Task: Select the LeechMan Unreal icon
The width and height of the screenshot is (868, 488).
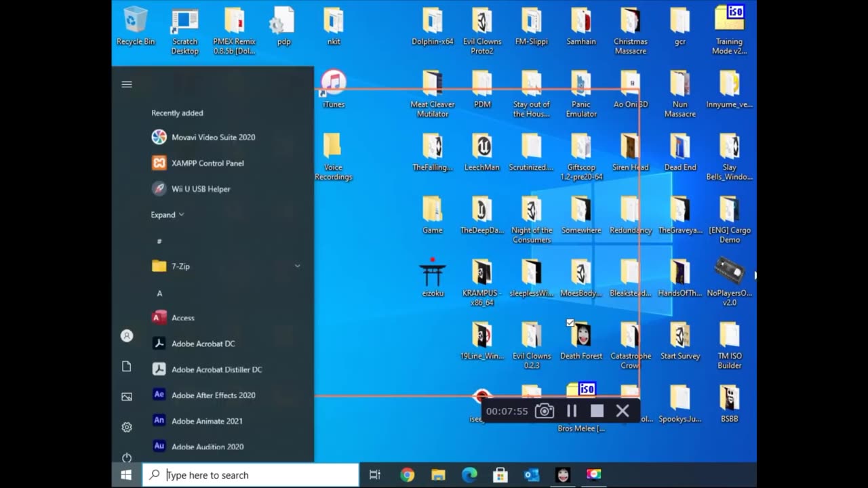Action: click(482, 152)
